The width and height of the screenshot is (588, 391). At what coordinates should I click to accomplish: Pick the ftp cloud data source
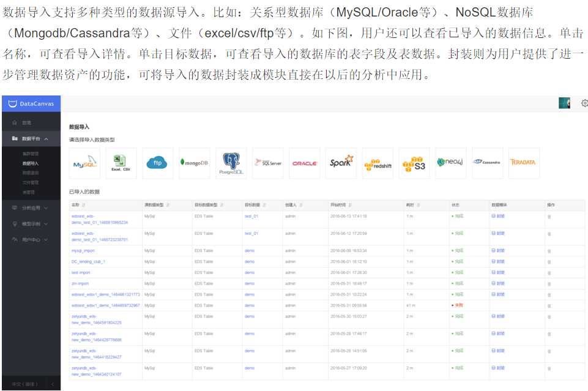click(x=157, y=163)
